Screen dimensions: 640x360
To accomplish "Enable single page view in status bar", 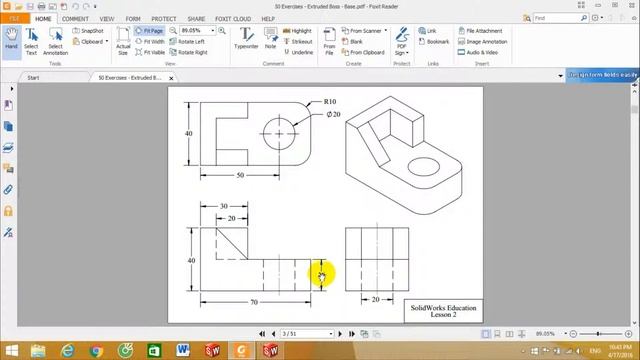I will 485,334.
